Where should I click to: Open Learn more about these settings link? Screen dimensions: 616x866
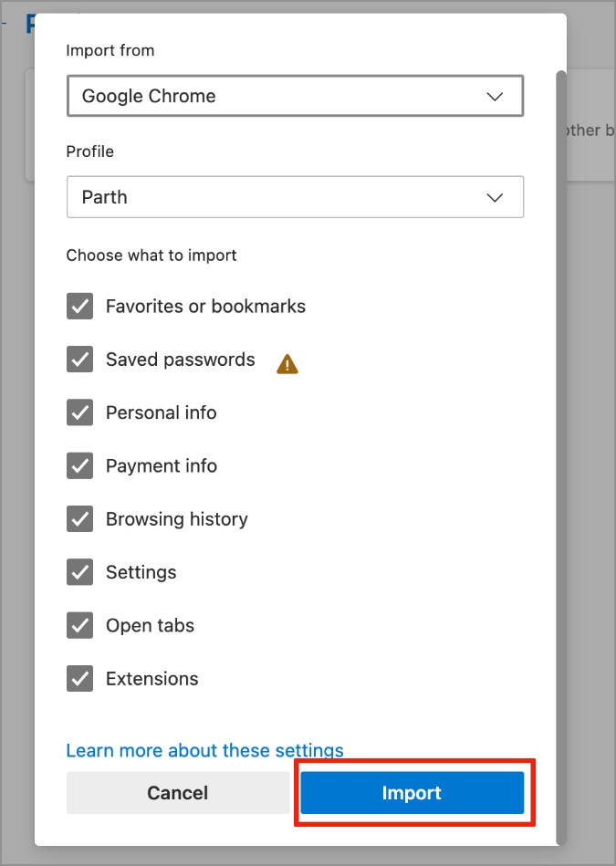coord(205,750)
